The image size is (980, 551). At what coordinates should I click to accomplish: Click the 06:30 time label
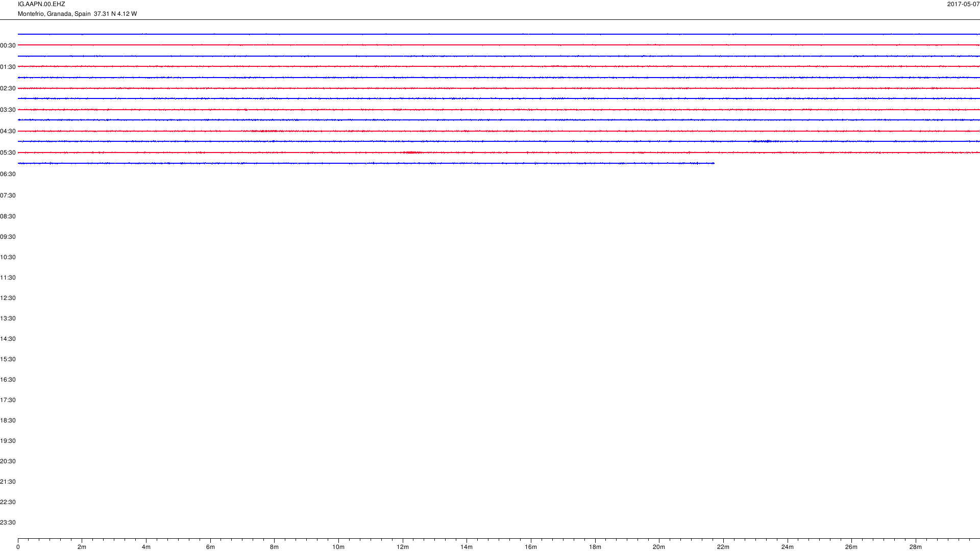click(8, 174)
